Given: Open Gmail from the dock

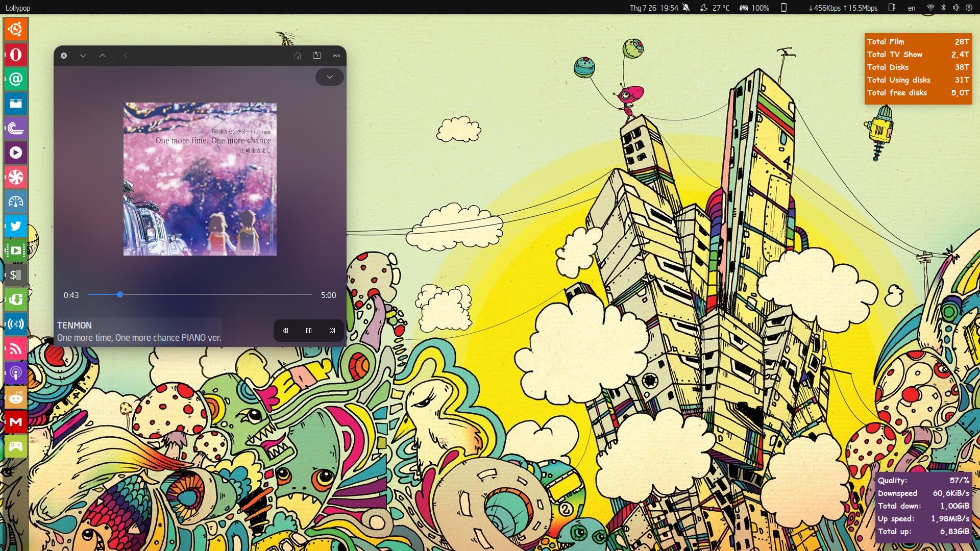Looking at the screenshot, I should (16, 421).
